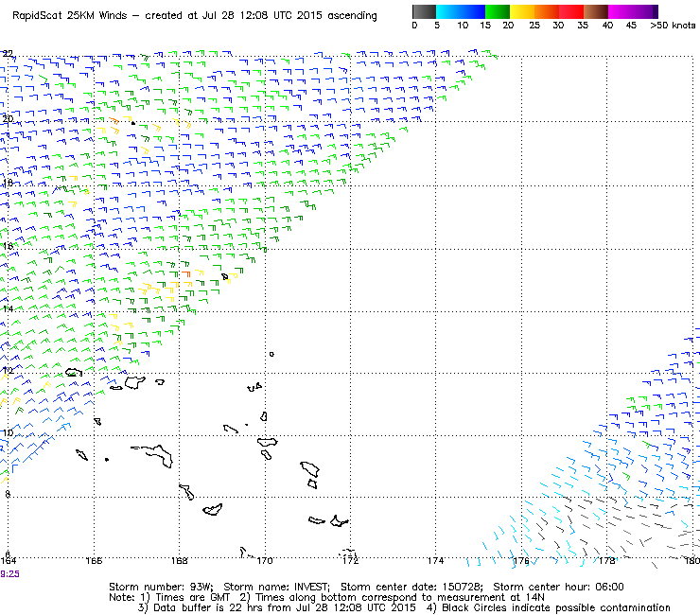This screenshot has width=700, height=615.
Task: Select the '14' latitude axis label
Action: 8,308
